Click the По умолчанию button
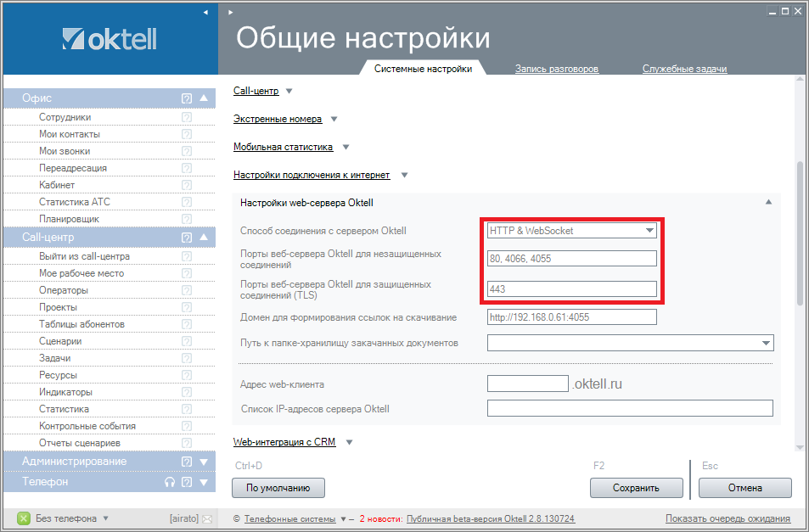The image size is (809, 532). tap(278, 488)
